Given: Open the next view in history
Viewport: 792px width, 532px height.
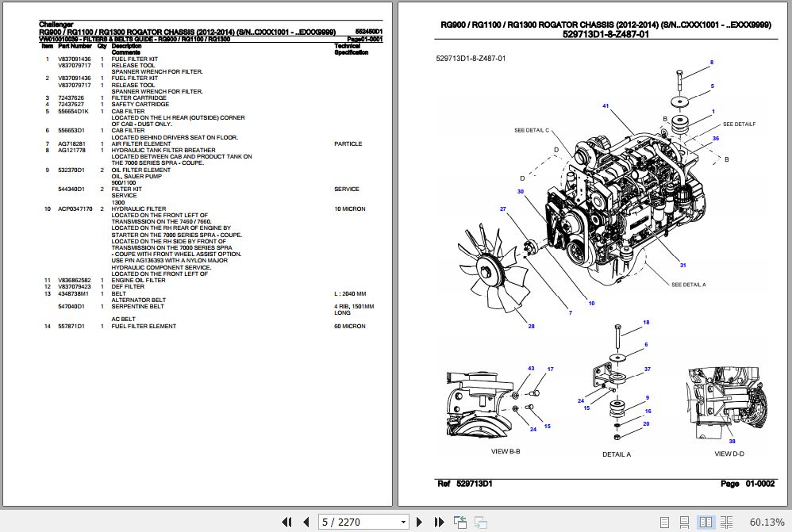Looking at the screenshot, I should [479, 522].
